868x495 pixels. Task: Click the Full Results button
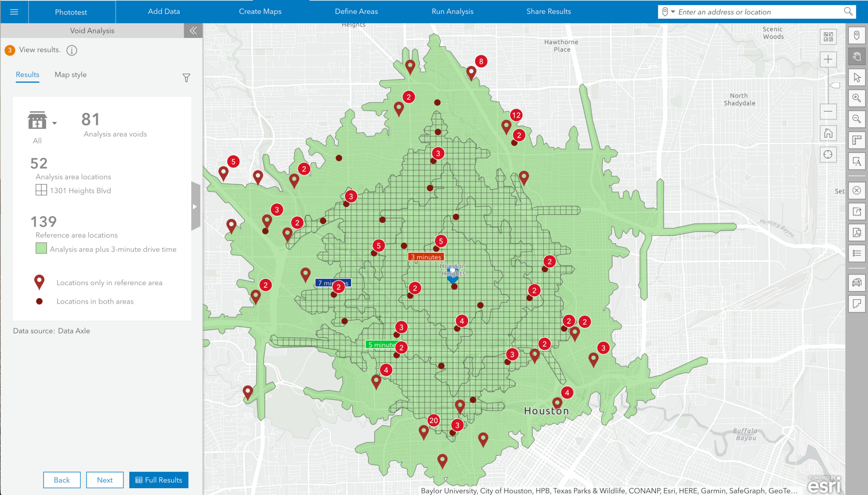coord(159,480)
